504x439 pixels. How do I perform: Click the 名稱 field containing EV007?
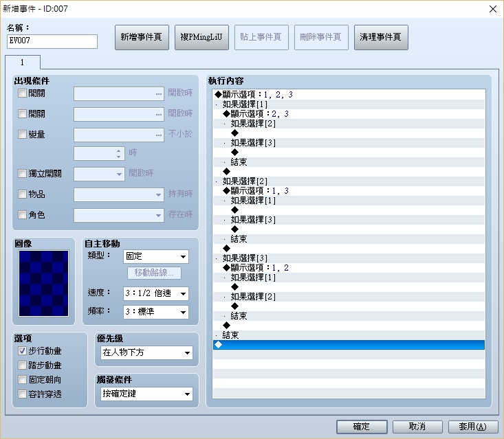(52, 41)
